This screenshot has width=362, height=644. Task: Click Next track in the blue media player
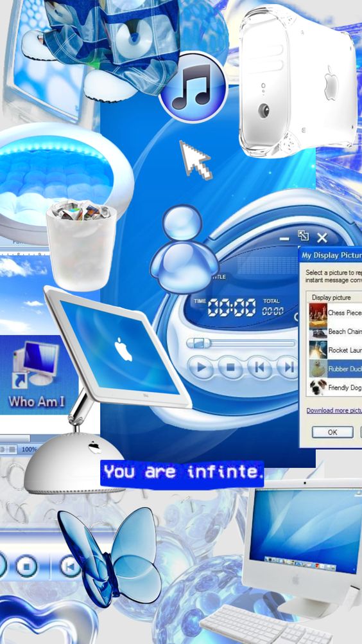tap(288, 367)
